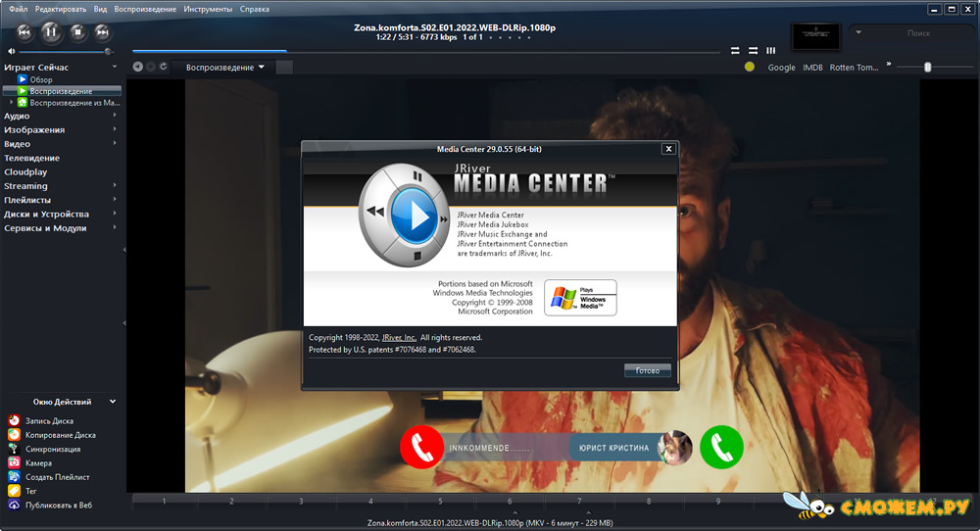Select the Воспроизведение item in the sidebar
This screenshot has width=980, height=531.
tap(61, 91)
